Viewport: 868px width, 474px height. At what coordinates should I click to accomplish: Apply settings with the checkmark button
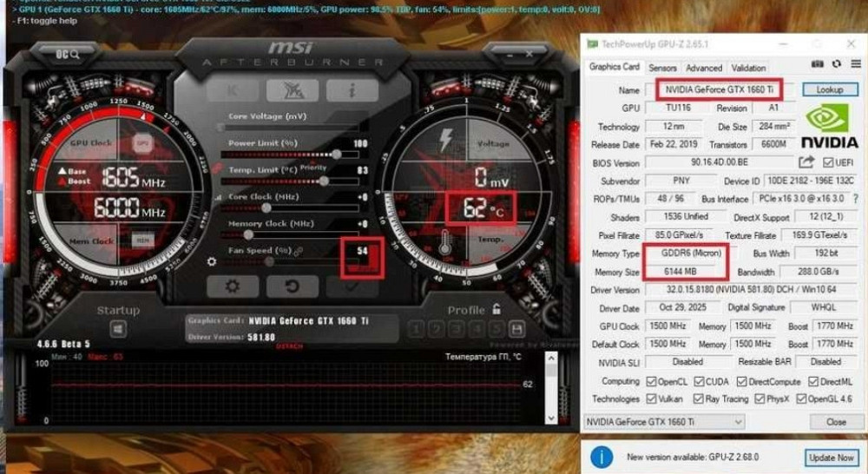(352, 286)
